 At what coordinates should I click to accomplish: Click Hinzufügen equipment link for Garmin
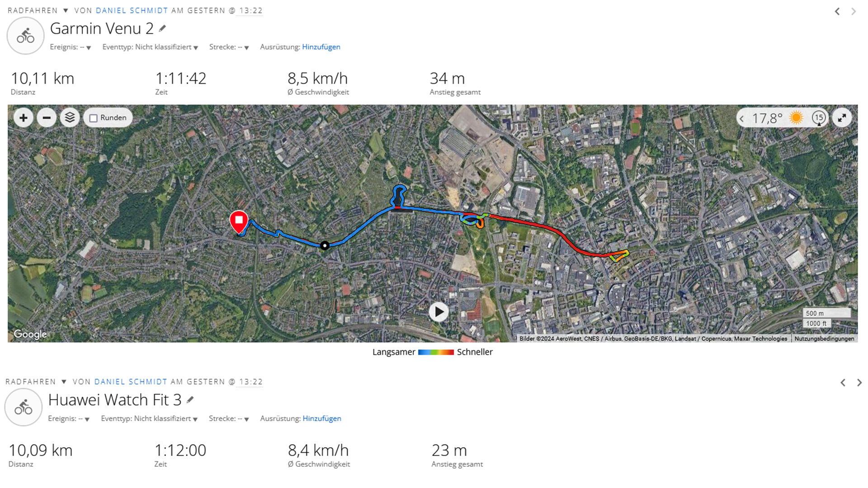pos(321,47)
